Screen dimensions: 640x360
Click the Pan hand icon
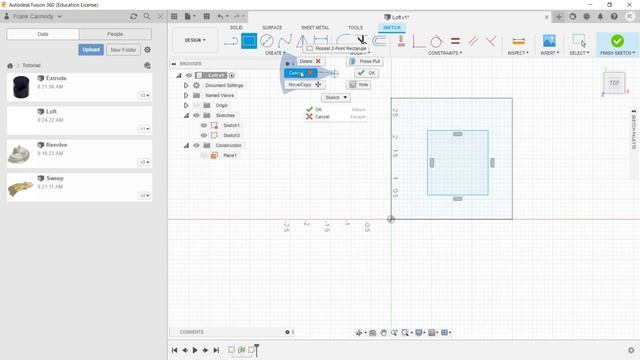tap(383, 333)
